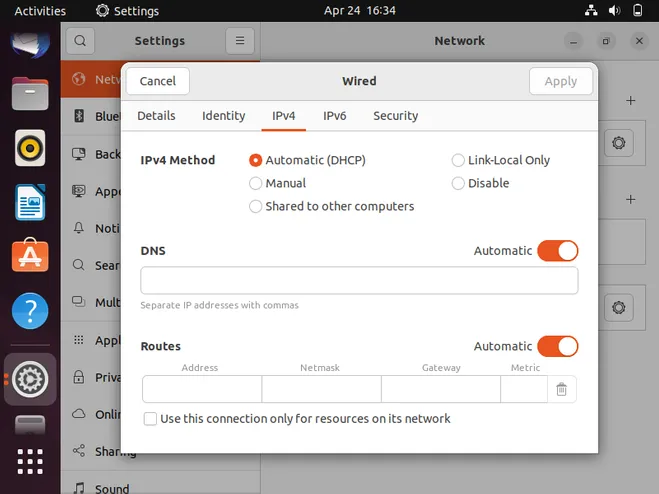The width and height of the screenshot is (659, 494).
Task: Open system status menu in top bar
Action: click(614, 11)
